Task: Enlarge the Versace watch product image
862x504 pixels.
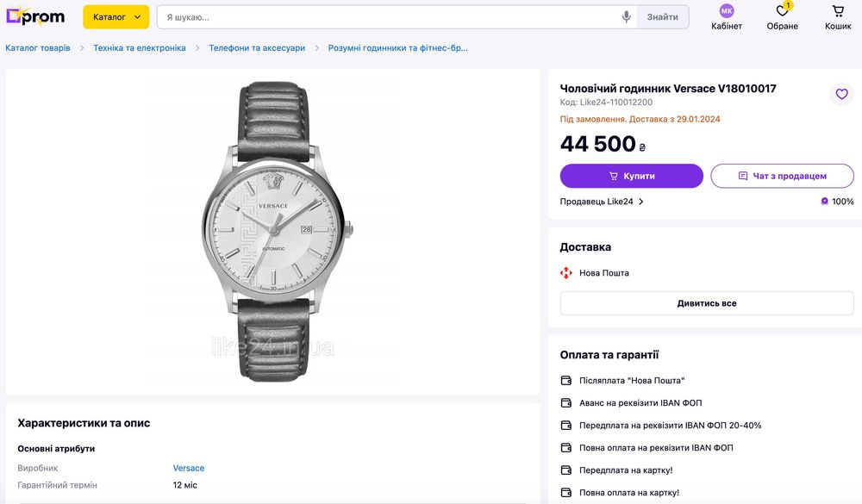Action: click(274, 232)
